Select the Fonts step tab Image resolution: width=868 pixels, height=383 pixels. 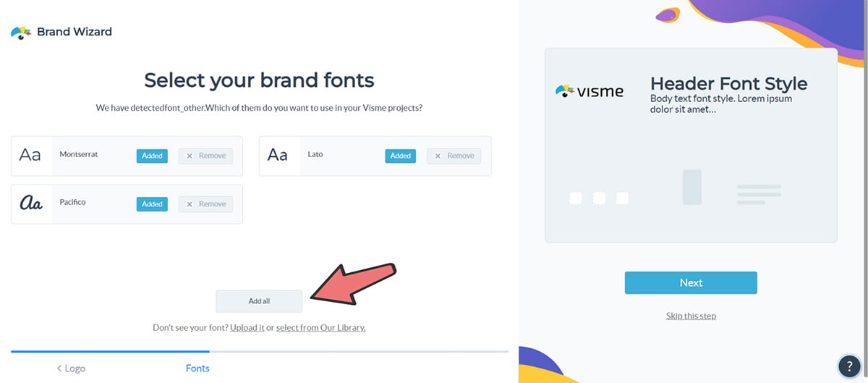tap(197, 368)
